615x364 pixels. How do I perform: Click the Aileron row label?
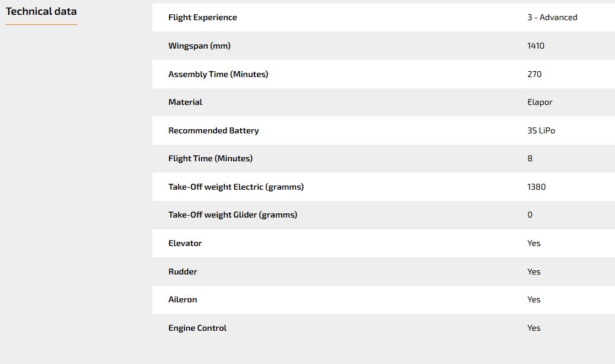click(183, 299)
